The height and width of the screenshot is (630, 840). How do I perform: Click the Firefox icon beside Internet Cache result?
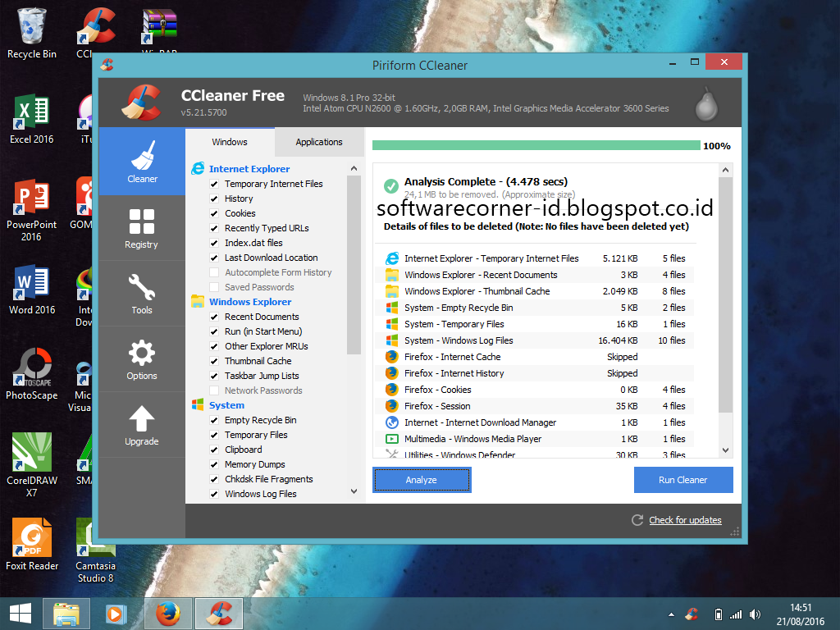pos(392,357)
